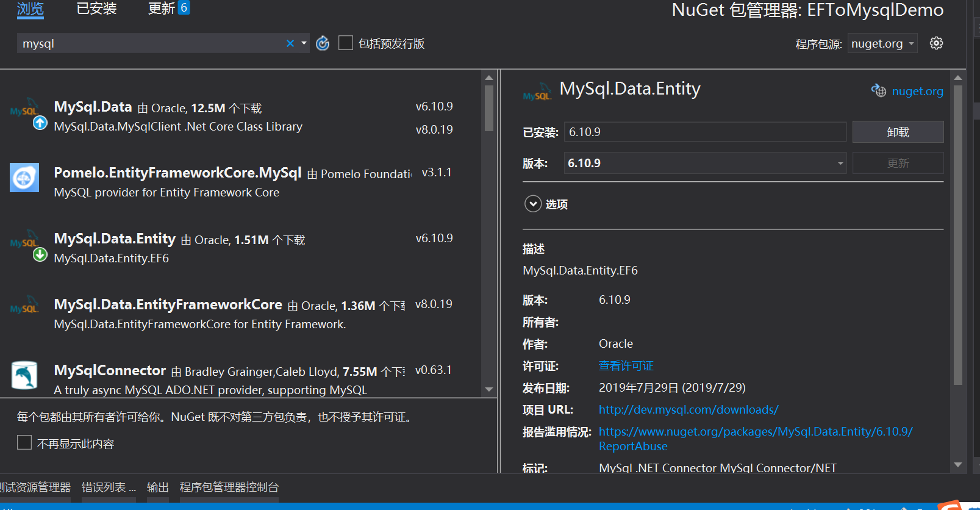Click the MySql.Data version v8.0.19 text
980x510 pixels.
coord(434,129)
